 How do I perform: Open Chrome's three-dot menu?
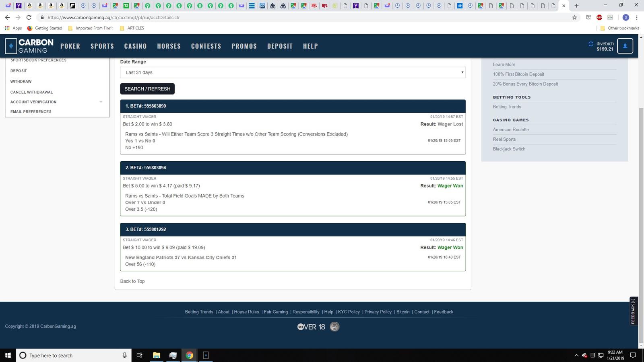click(637, 17)
